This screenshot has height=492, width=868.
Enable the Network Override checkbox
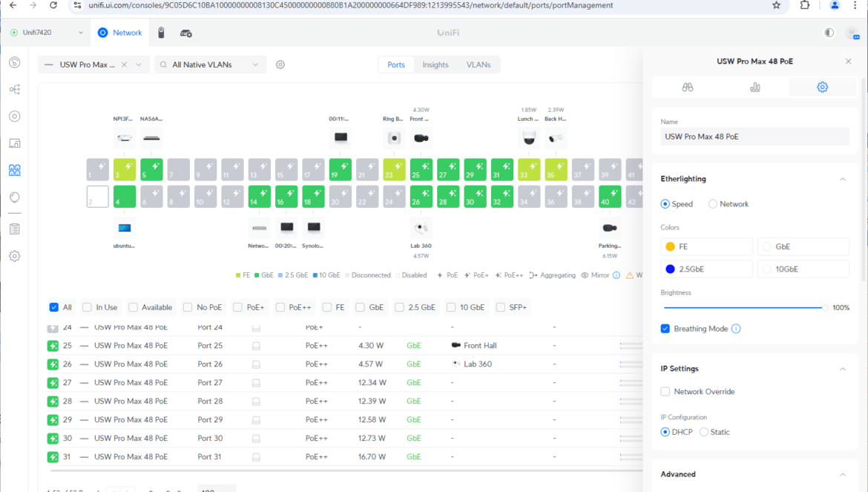pos(665,392)
